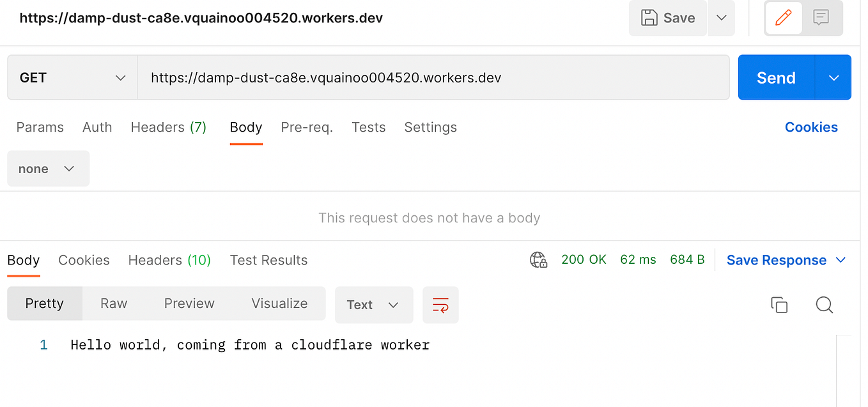The image size is (868, 407).
Task: Expand the Send button options arrow
Action: pyautogui.click(x=833, y=77)
